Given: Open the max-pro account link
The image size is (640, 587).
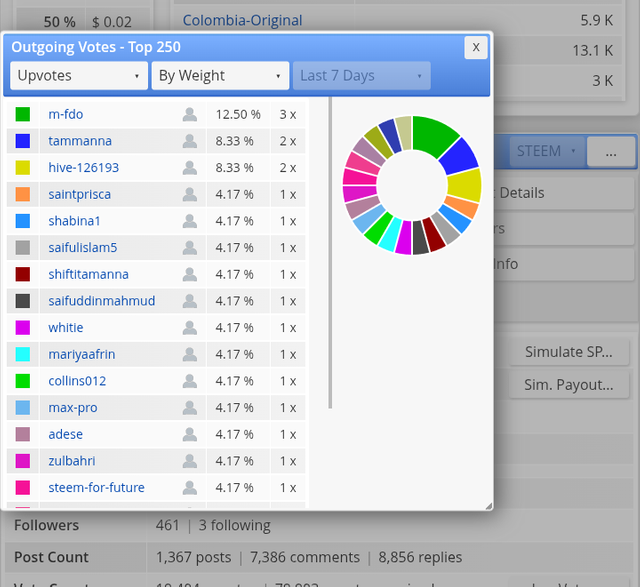Looking at the screenshot, I should (x=73, y=408).
